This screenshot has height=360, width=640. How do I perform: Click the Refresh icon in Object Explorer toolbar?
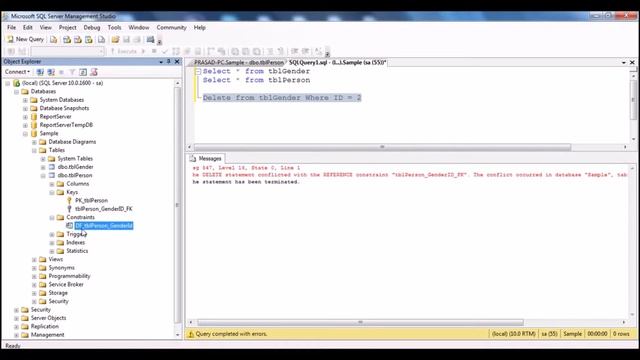click(x=83, y=72)
